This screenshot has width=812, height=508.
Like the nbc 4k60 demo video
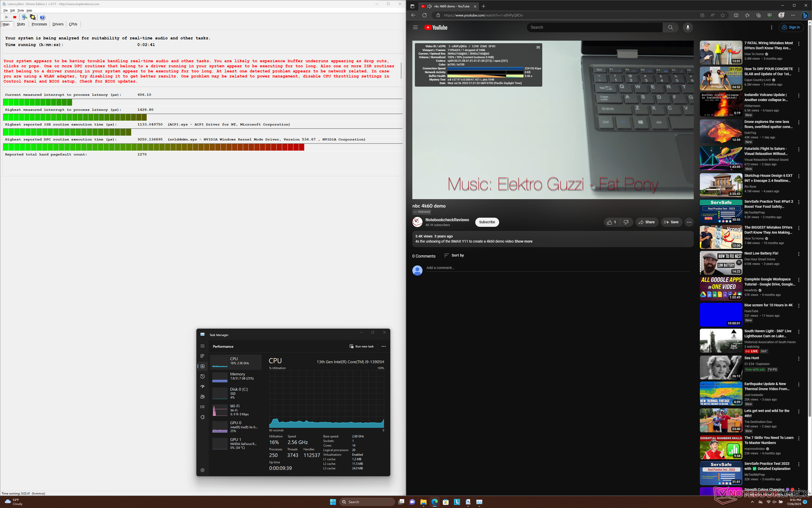click(612, 222)
